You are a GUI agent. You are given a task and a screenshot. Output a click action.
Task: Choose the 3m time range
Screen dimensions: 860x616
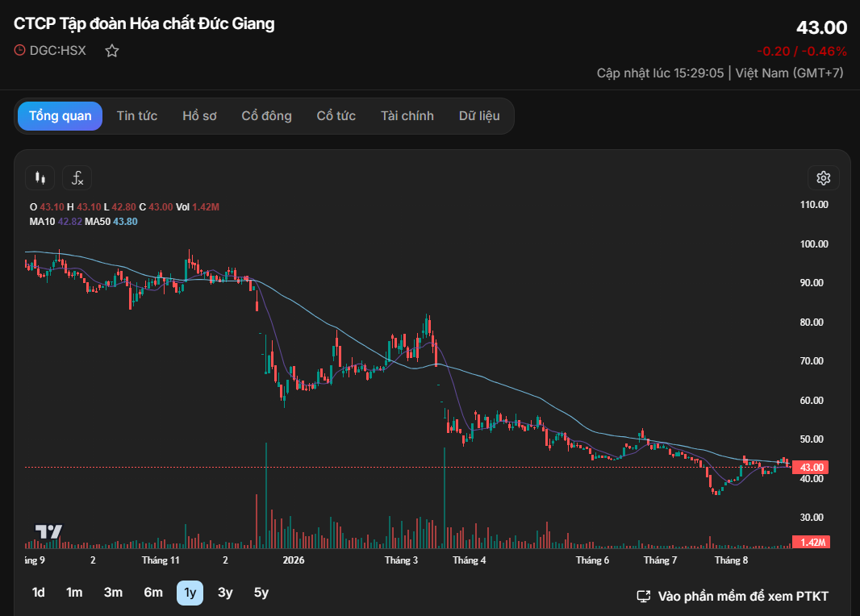pyautogui.click(x=113, y=593)
